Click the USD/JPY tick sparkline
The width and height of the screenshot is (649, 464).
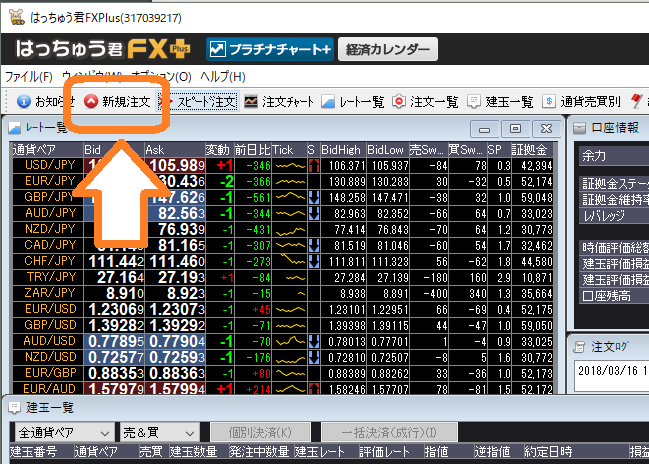coord(290,166)
